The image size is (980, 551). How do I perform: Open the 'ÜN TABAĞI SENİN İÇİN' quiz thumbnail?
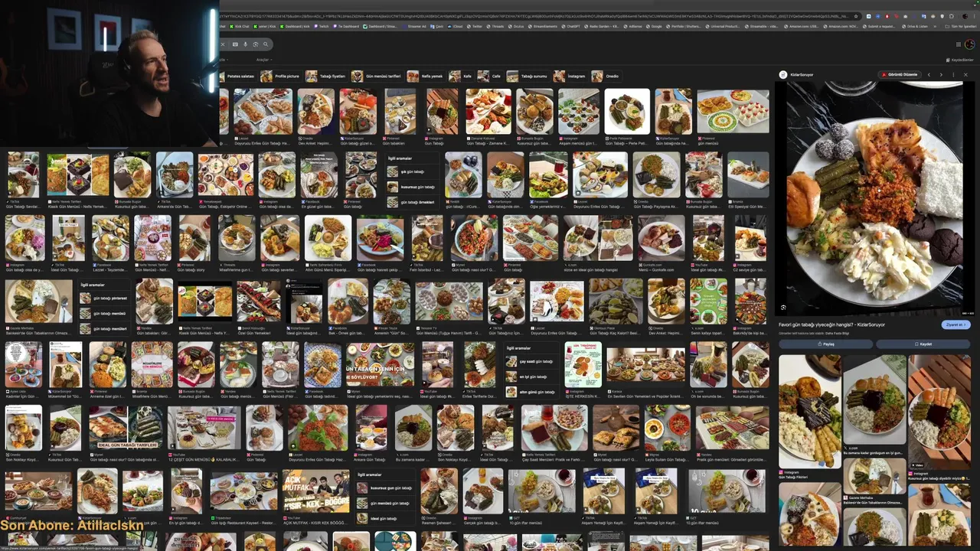(x=380, y=364)
